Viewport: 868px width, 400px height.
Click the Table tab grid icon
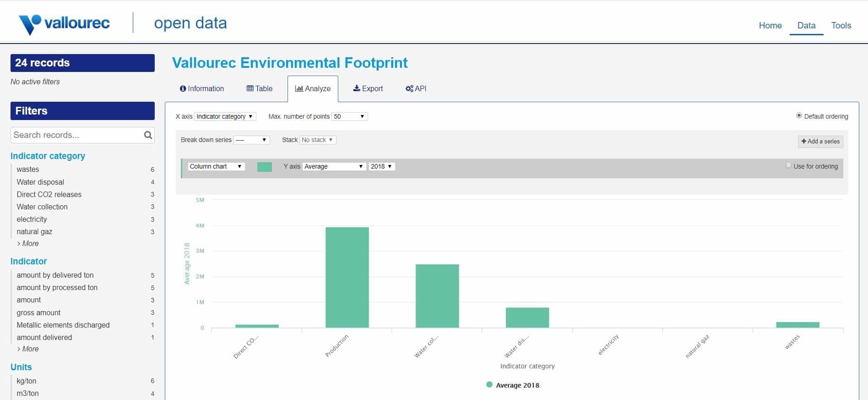250,88
